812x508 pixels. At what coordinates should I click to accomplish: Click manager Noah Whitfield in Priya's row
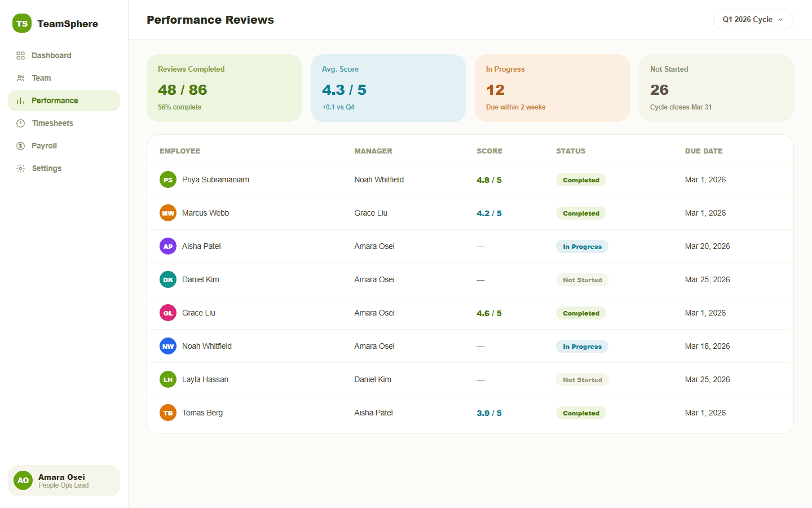tap(379, 179)
